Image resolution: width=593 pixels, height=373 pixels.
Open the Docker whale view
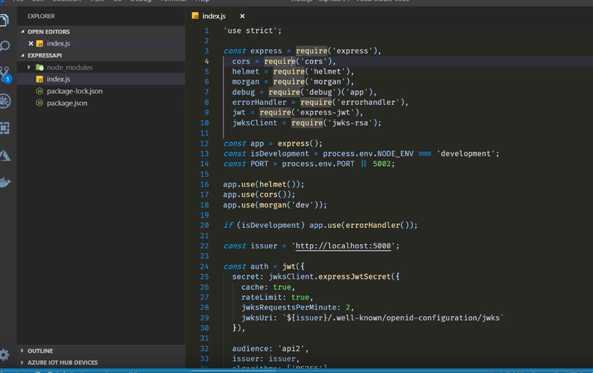point(5,182)
